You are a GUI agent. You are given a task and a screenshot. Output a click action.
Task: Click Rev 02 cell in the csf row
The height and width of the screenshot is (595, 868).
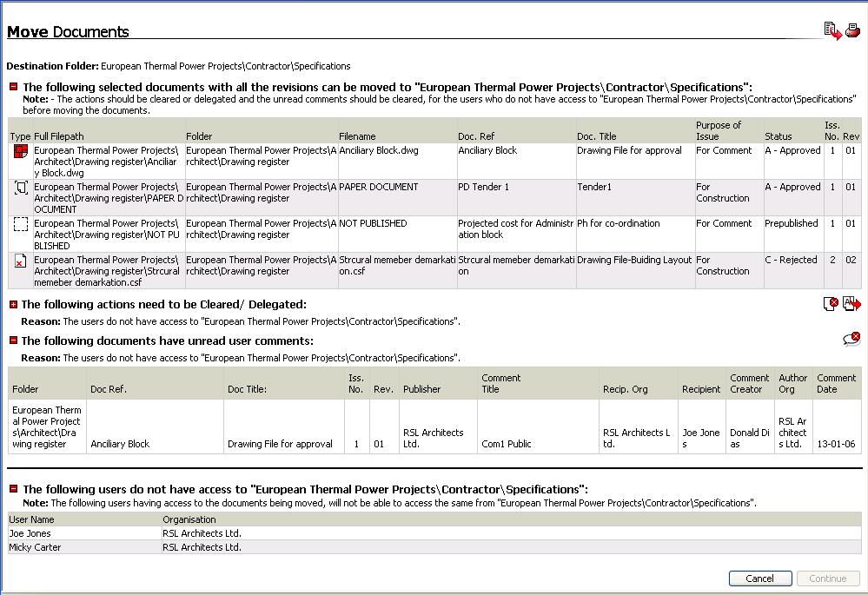851,271
